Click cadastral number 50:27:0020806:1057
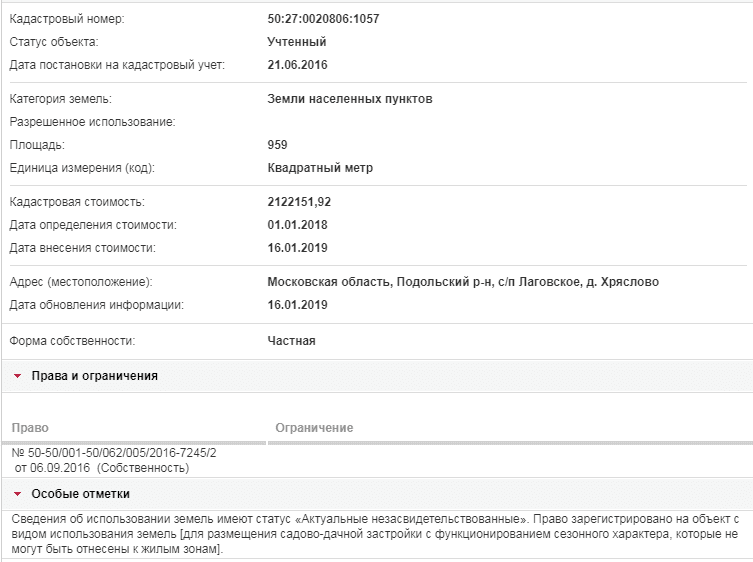Image resolution: width=753 pixels, height=562 pixels. 323,19
